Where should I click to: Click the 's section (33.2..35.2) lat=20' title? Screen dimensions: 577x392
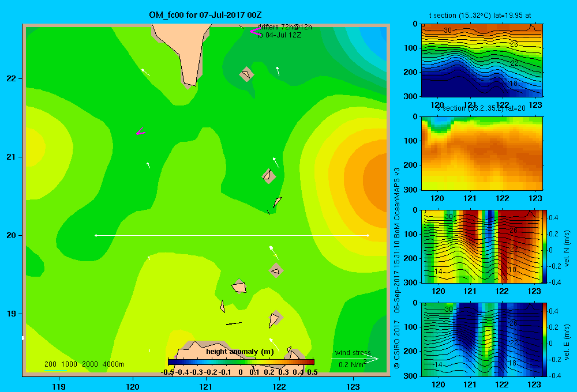(x=481, y=108)
